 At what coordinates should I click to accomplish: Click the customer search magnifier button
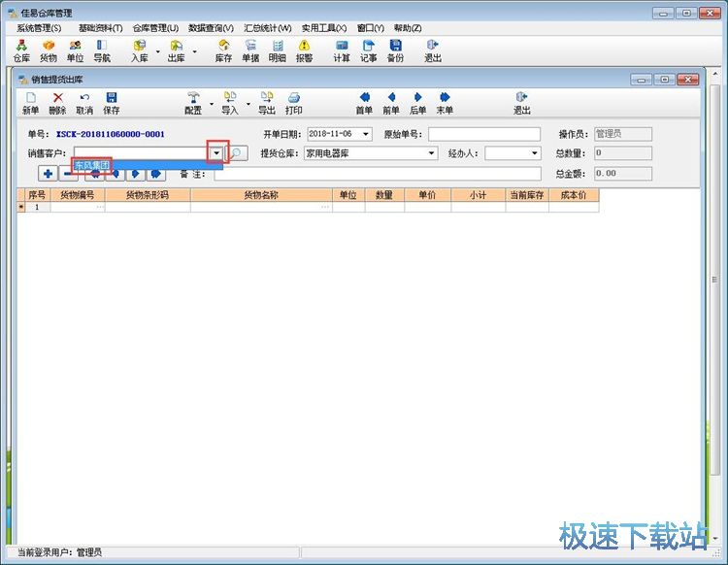pyautogui.click(x=236, y=153)
